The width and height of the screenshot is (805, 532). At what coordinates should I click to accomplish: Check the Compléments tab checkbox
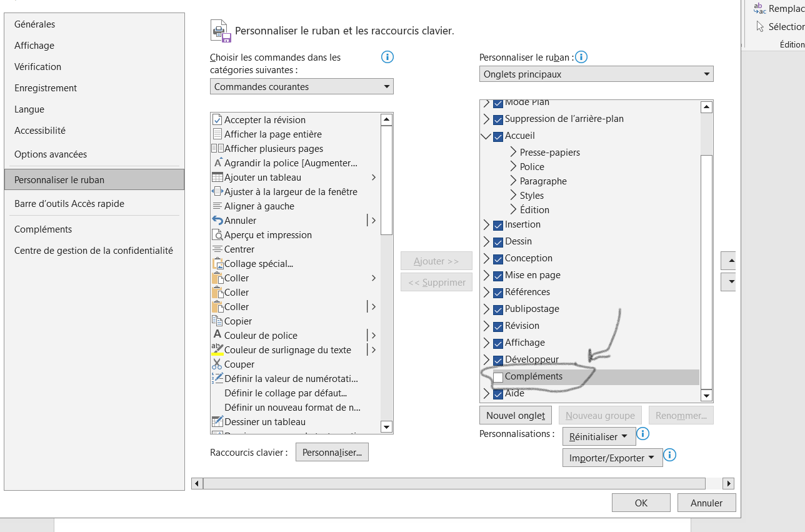498,377
